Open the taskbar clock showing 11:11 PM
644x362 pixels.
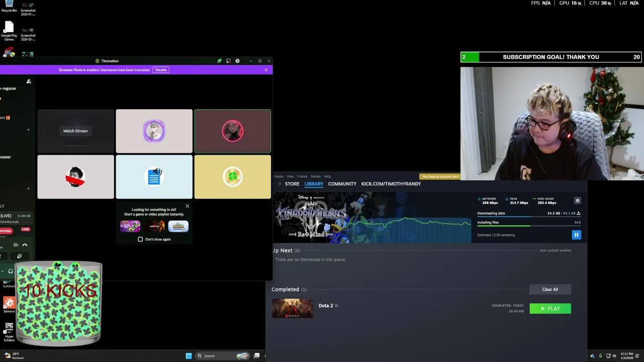click(x=627, y=356)
